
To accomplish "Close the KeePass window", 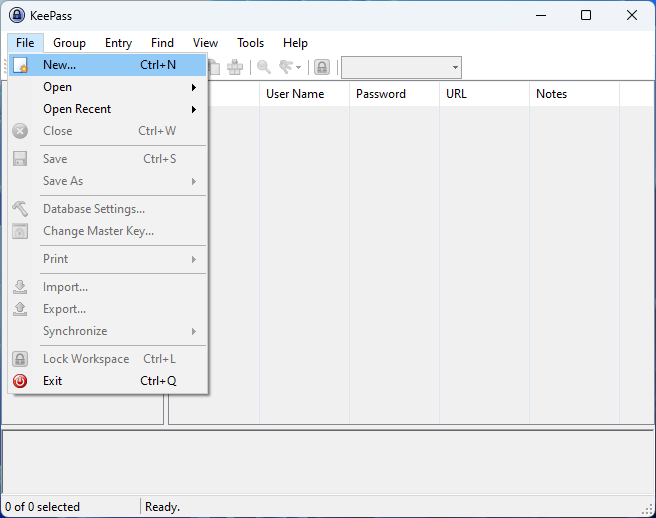I will tap(632, 15).
